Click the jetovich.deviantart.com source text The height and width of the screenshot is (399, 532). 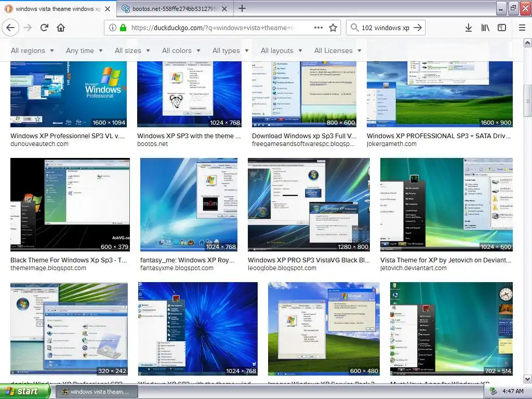pos(413,268)
